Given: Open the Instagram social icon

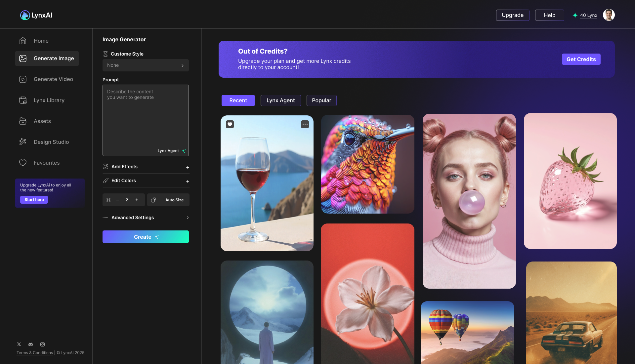Looking at the screenshot, I should [42, 344].
